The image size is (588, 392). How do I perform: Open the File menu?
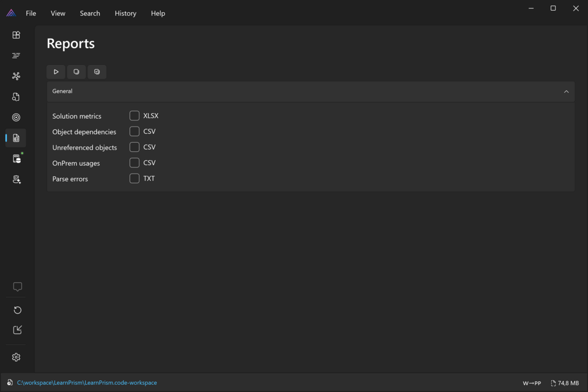[x=31, y=13]
